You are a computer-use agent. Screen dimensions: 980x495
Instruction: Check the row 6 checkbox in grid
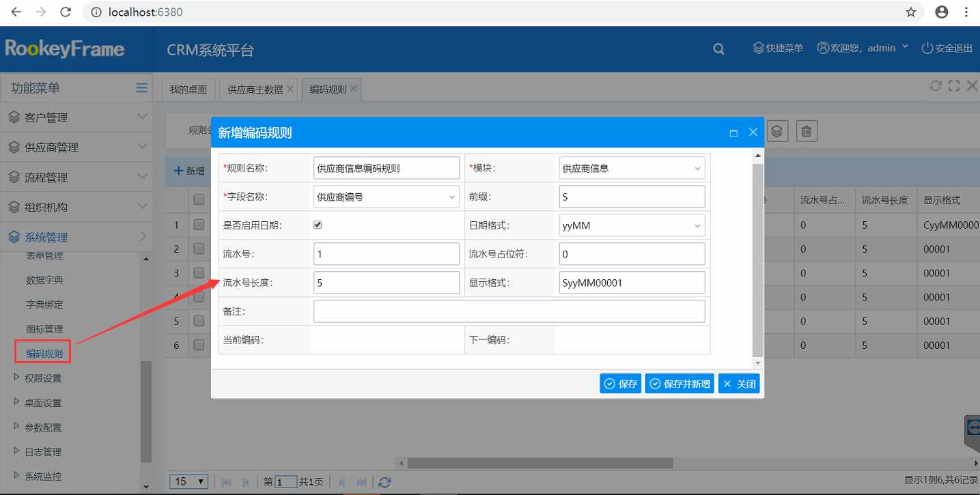point(199,345)
